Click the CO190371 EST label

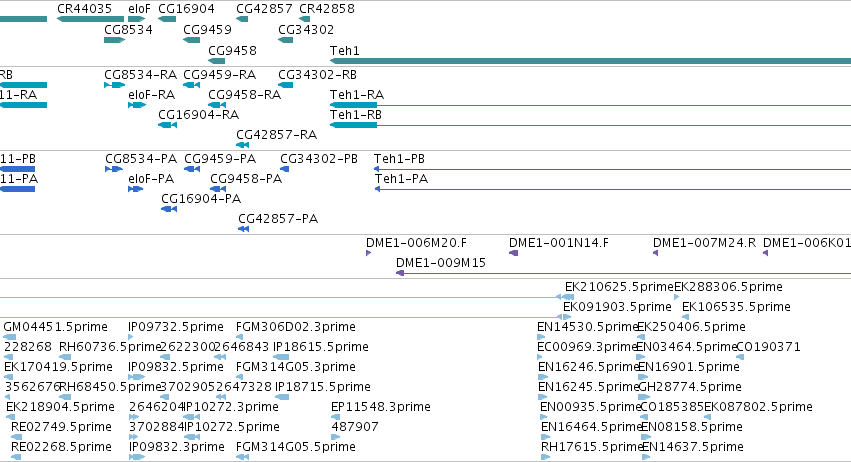coord(769,347)
